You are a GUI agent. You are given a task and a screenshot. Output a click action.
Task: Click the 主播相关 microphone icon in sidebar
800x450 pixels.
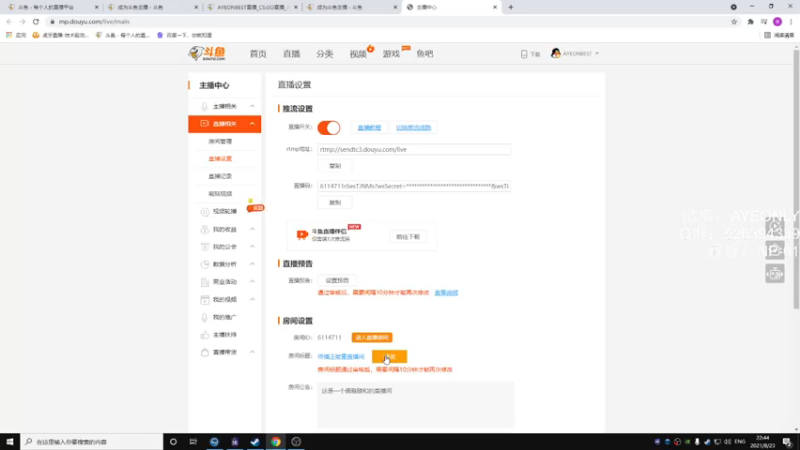204,106
